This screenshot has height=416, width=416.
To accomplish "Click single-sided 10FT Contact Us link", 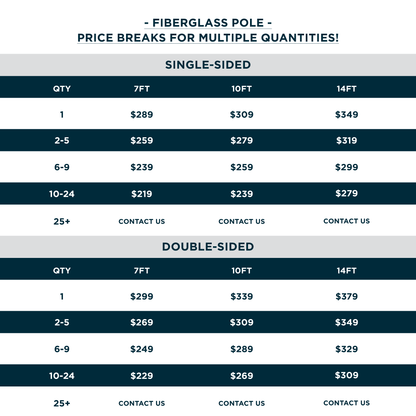I will [242, 221].
